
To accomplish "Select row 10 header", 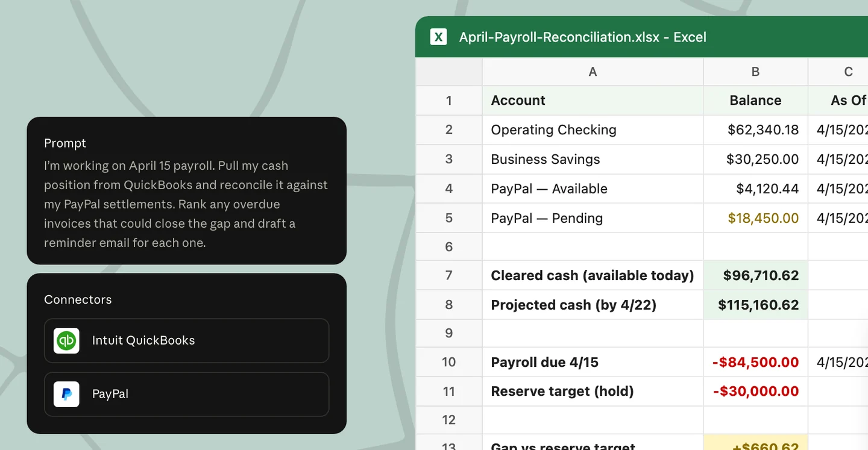I will tap(449, 362).
